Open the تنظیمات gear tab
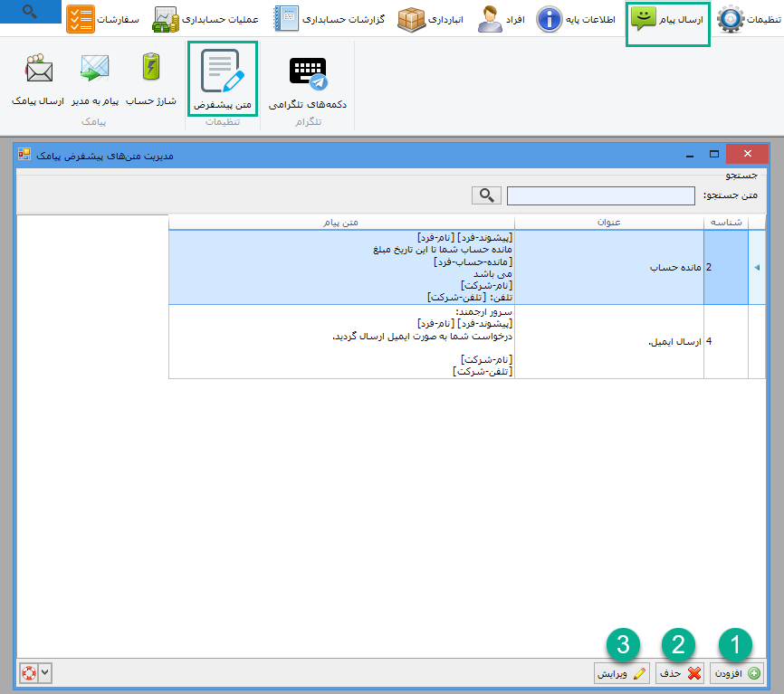Image resolution: width=784 pixels, height=694 pixels. coord(749,19)
